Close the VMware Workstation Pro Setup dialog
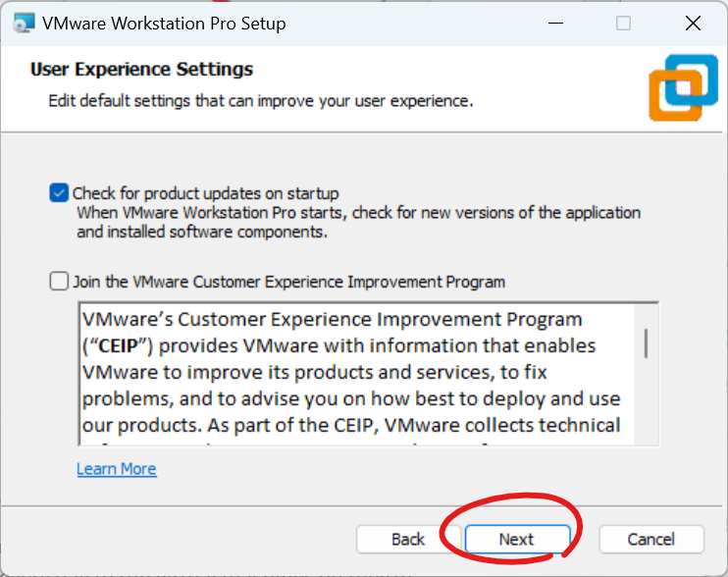 point(694,24)
